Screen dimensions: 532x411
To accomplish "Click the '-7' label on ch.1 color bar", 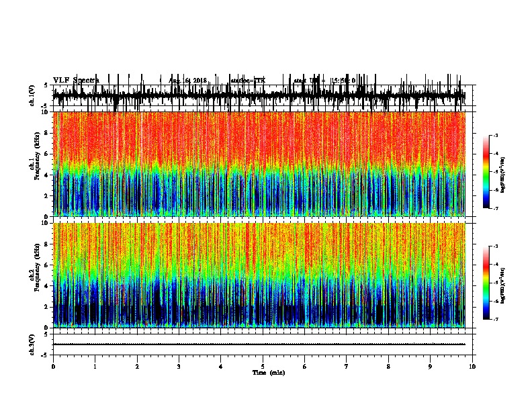I will point(495,208).
